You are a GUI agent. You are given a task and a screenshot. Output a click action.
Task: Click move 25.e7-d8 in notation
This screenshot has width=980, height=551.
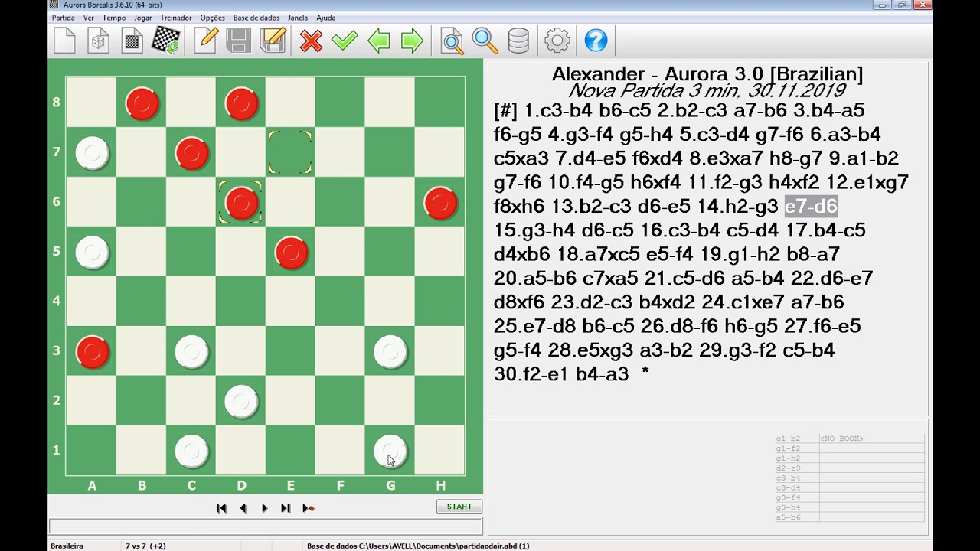[535, 327]
